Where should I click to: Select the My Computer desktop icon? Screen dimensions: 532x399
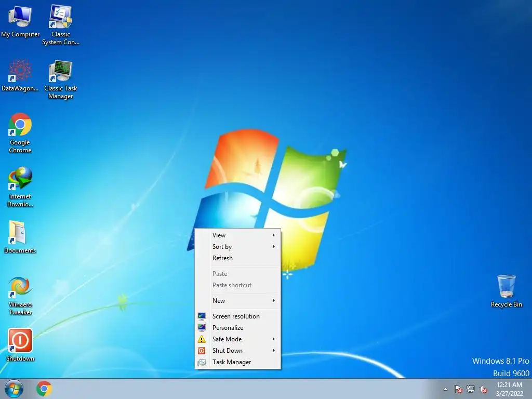(20, 22)
